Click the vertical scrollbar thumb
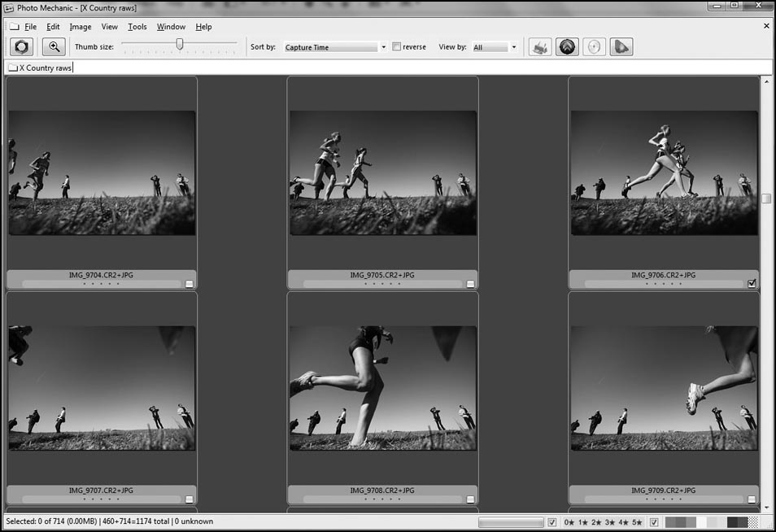This screenshot has width=776, height=532. [766, 198]
